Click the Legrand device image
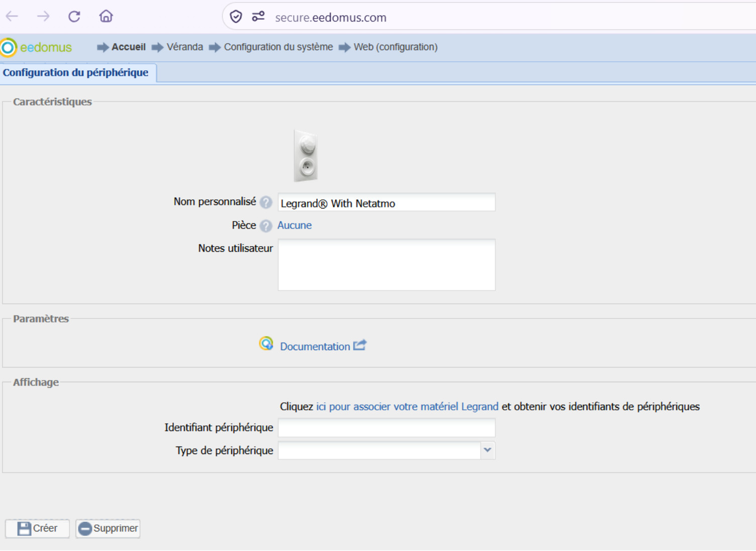 [306, 156]
